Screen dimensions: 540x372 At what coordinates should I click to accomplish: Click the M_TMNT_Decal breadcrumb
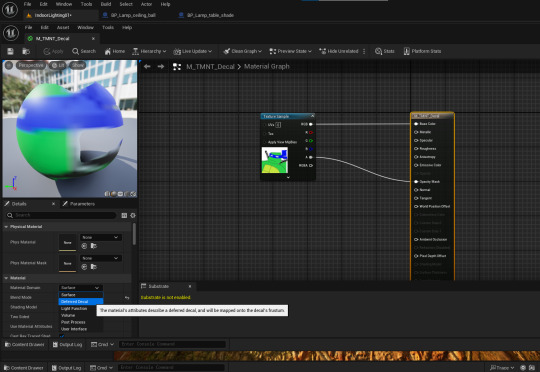pyautogui.click(x=210, y=66)
